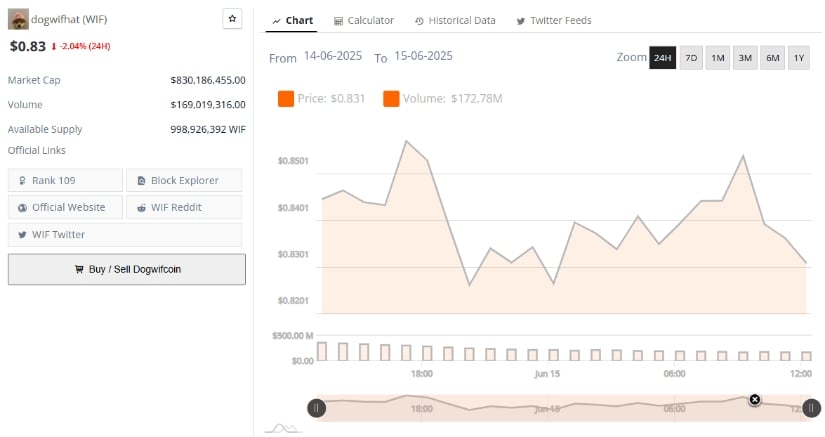Click the globe icon beside Official Website

(x=22, y=208)
